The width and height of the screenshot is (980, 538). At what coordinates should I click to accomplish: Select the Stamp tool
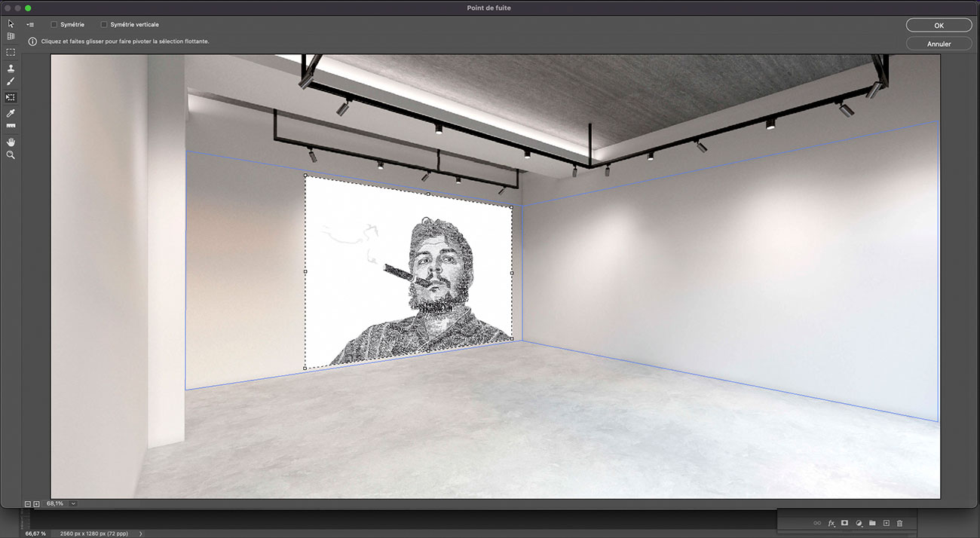pyautogui.click(x=11, y=68)
